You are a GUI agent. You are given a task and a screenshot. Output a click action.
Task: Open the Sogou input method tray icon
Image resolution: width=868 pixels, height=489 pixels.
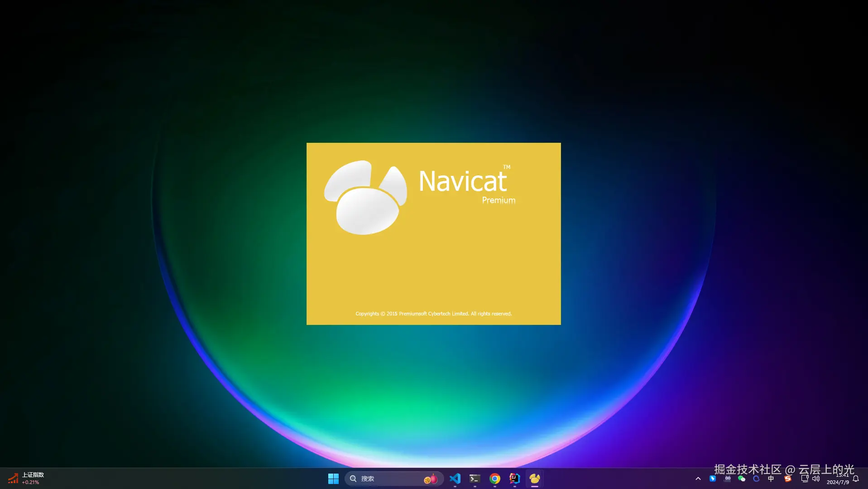pos(788,479)
